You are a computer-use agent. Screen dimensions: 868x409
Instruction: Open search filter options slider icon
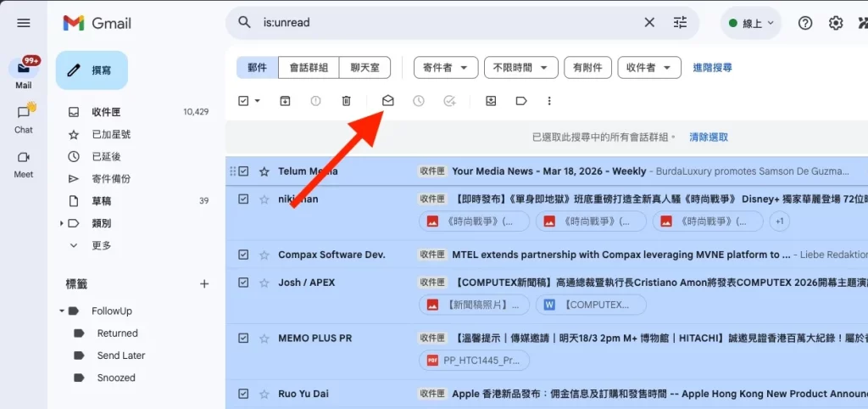[x=680, y=23]
